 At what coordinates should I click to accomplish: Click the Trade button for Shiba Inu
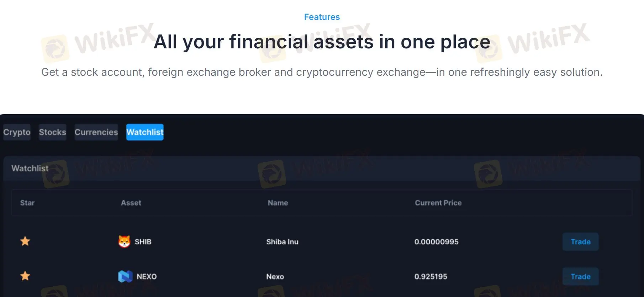tap(580, 242)
